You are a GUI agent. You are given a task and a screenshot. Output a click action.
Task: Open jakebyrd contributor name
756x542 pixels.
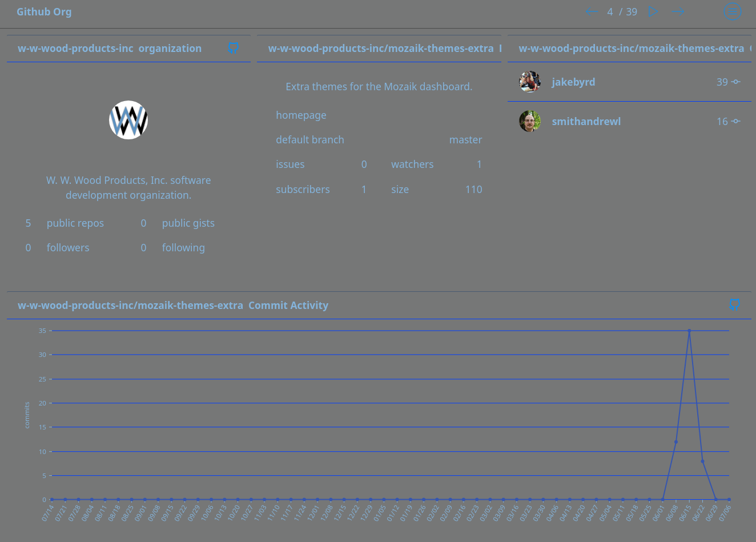573,82
